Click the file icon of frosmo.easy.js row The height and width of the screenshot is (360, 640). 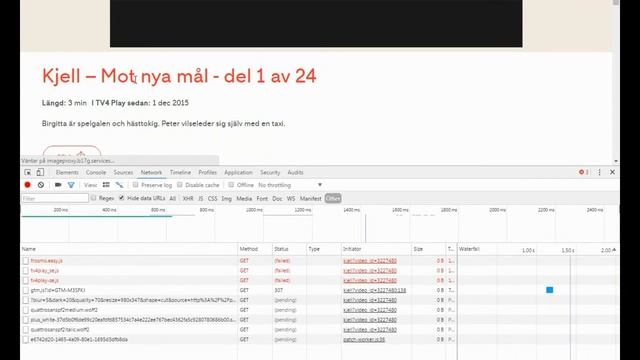26,260
